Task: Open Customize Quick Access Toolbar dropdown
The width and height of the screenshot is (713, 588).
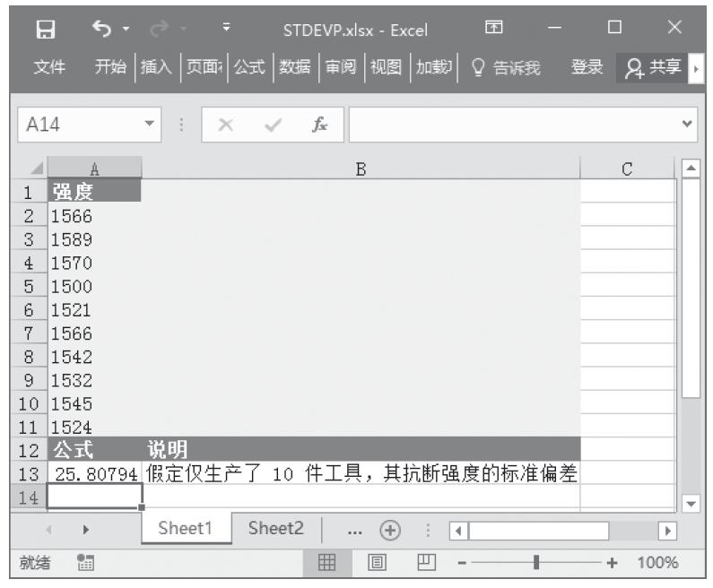Action: click(228, 29)
